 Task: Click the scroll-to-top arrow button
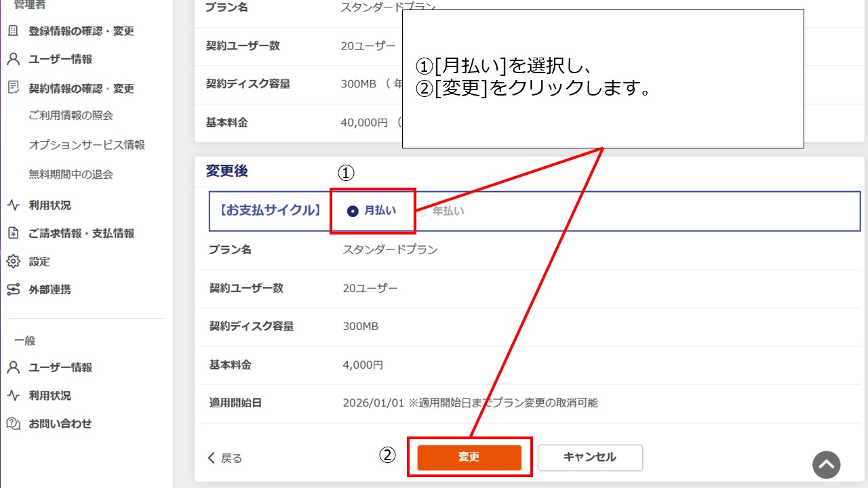(x=826, y=465)
